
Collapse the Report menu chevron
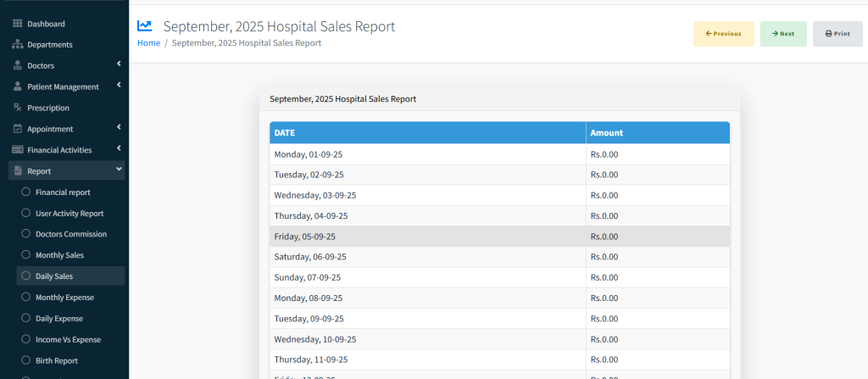[x=119, y=170]
